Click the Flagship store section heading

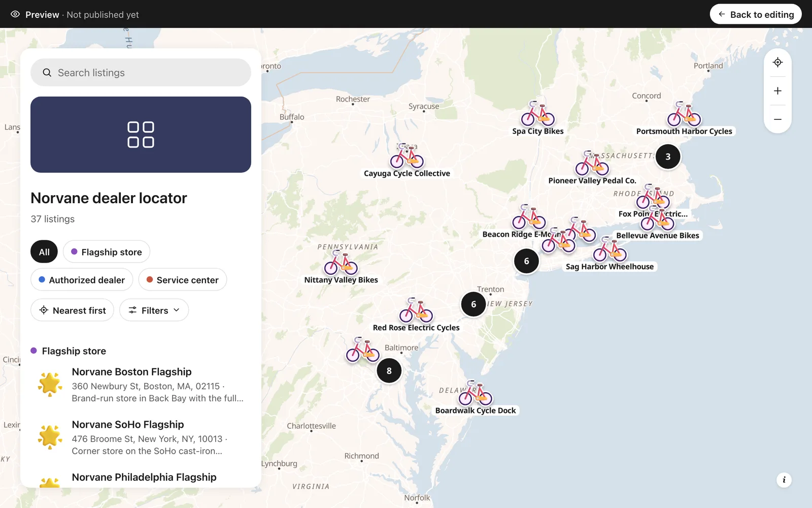(74, 351)
